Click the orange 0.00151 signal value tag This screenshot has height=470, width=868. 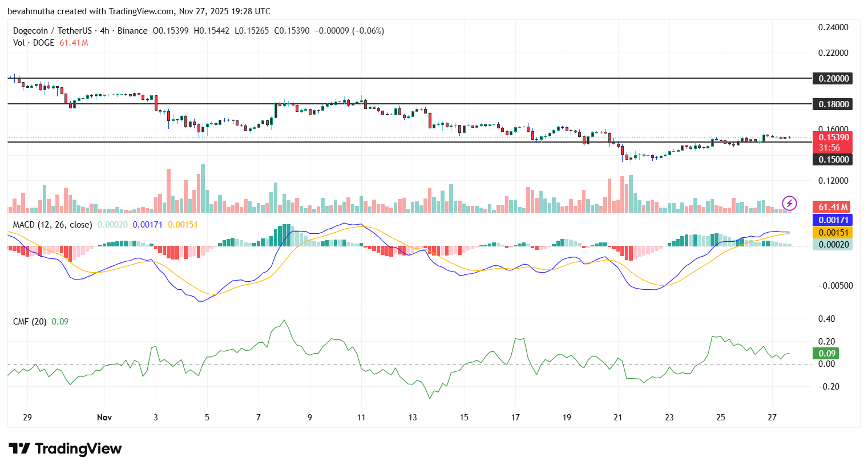833,233
